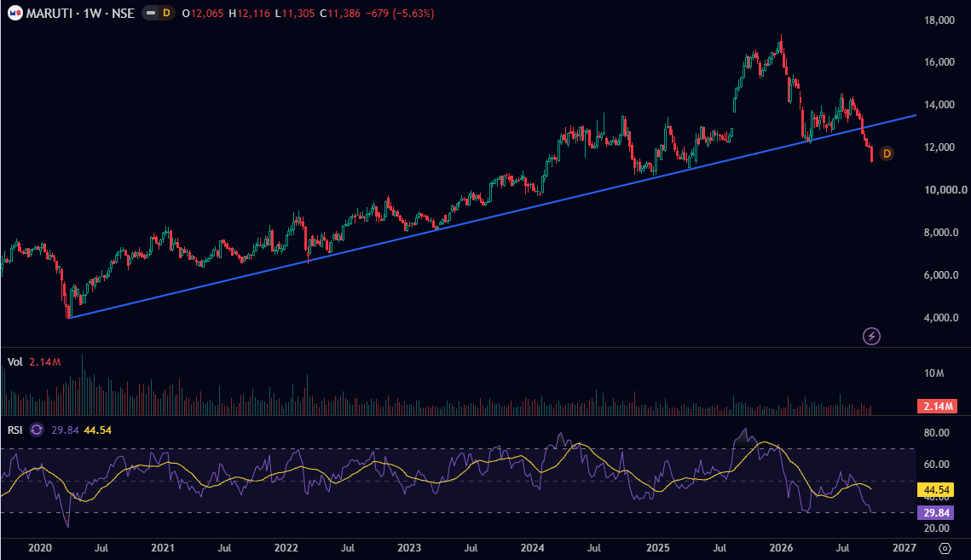The image size is (971, 560).
Task: Click the 14,000 price axis label
Action: point(939,105)
